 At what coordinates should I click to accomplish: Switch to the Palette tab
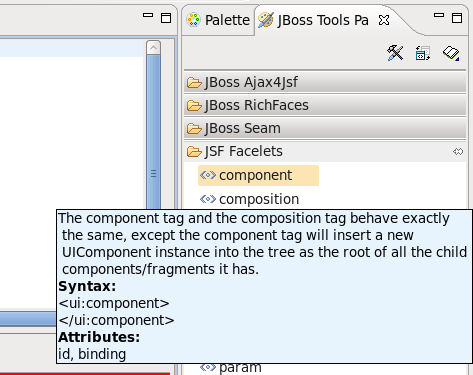tap(218, 20)
